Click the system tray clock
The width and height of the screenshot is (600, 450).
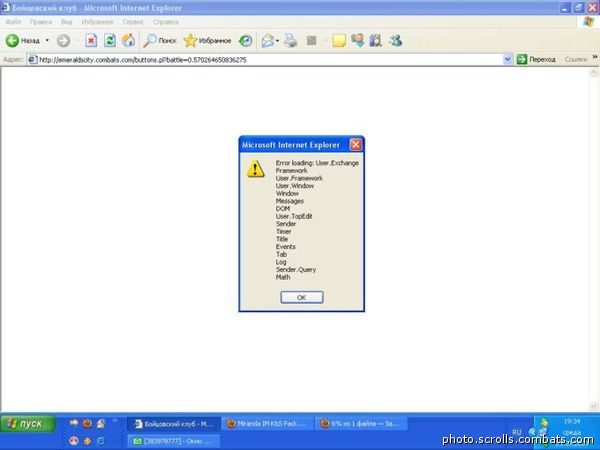[572, 421]
